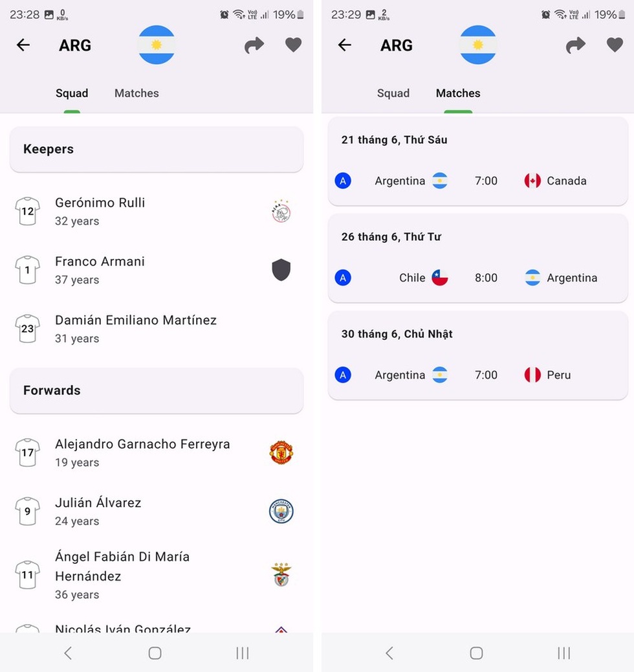Viewport: 634px width, 672px height.
Task: Go back using arrow on Squad screen
Action: tap(23, 45)
